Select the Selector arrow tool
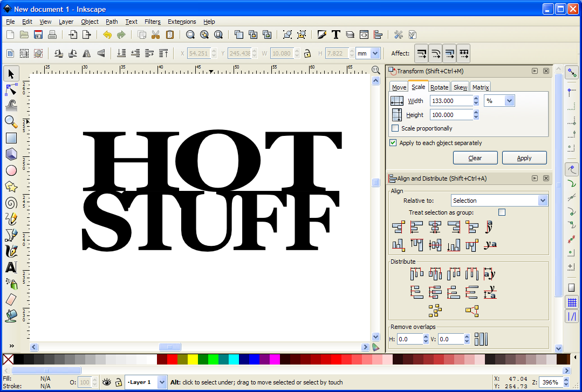 tap(11, 74)
